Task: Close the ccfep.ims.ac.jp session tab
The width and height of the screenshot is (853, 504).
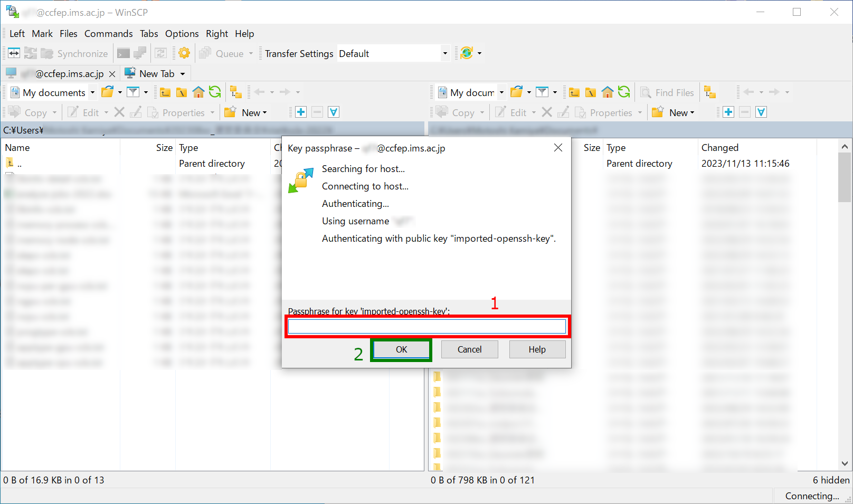Action: click(112, 74)
